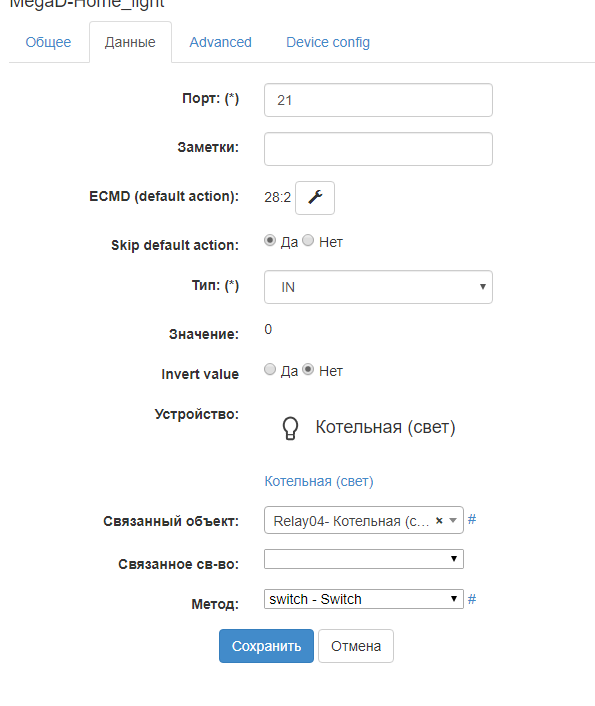Open the Device config tab
The image size is (595, 706).
[328, 42]
